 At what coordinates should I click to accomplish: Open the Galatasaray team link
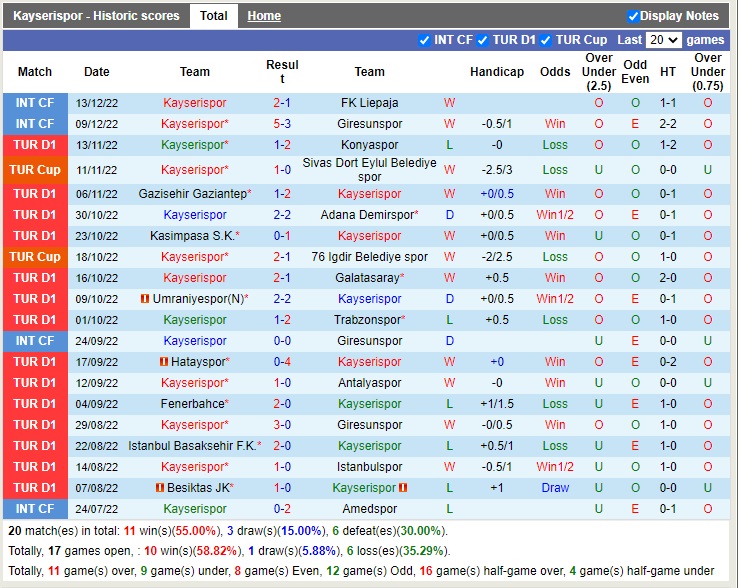tap(366, 278)
